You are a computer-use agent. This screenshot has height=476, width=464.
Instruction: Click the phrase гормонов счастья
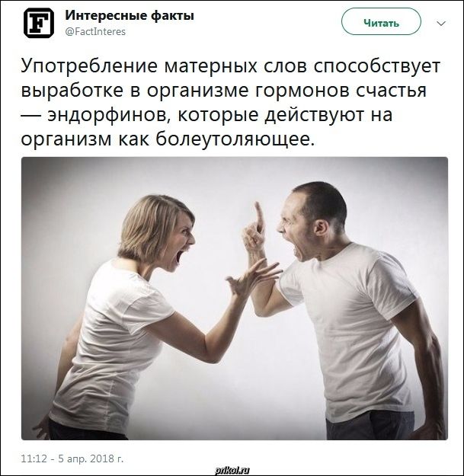pyautogui.click(x=341, y=91)
